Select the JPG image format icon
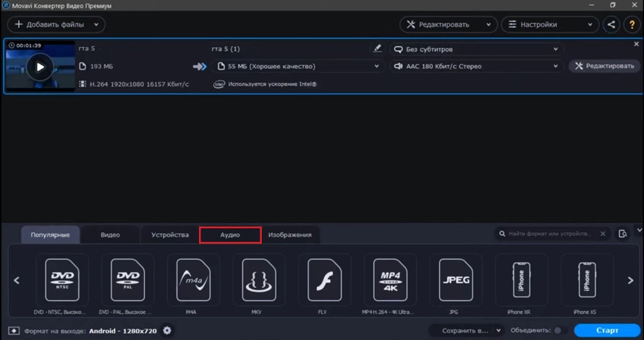Viewport: 644px width, 340px height. pyautogui.click(x=456, y=280)
